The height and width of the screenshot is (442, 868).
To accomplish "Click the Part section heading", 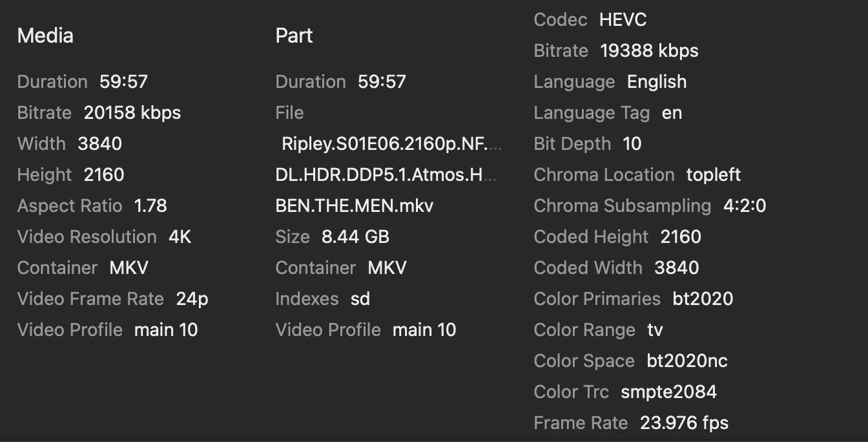I will click(x=294, y=36).
